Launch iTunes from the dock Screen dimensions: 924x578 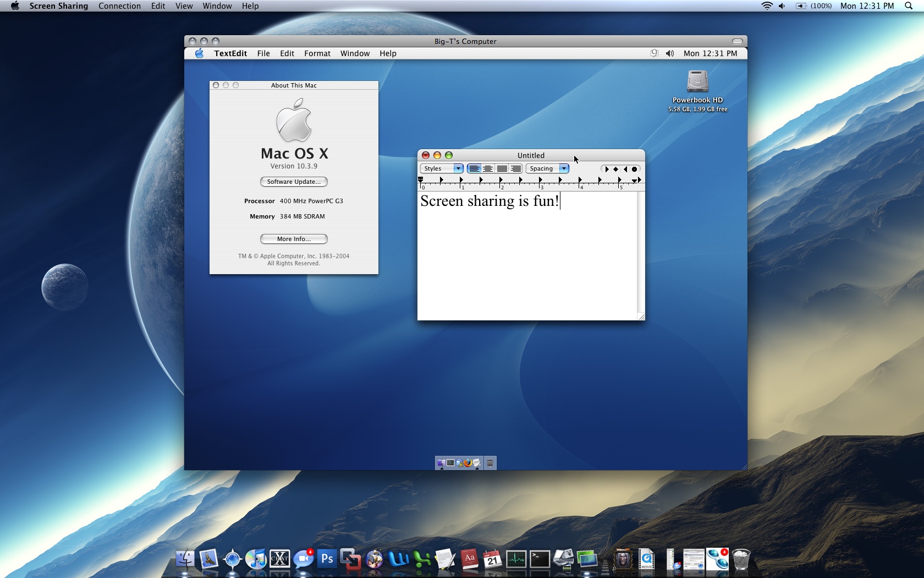[x=256, y=559]
